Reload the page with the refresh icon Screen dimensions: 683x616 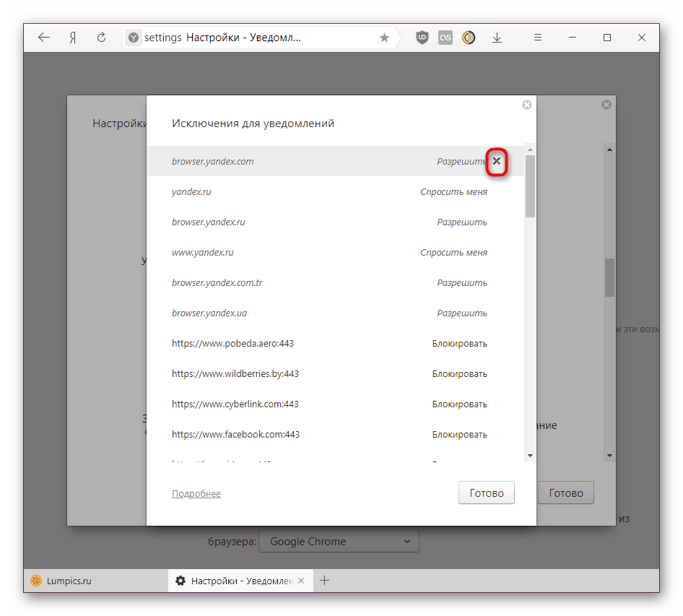pos(101,38)
